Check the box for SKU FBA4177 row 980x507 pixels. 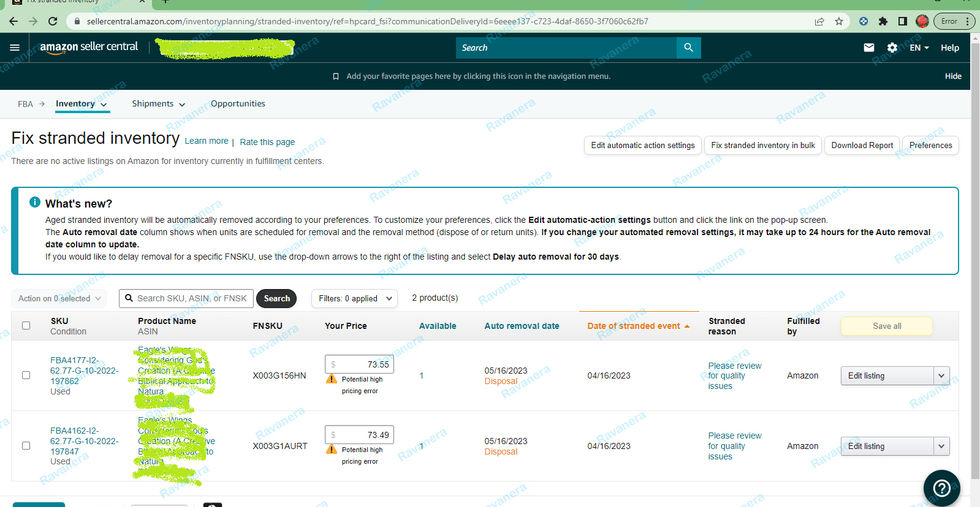tap(26, 375)
